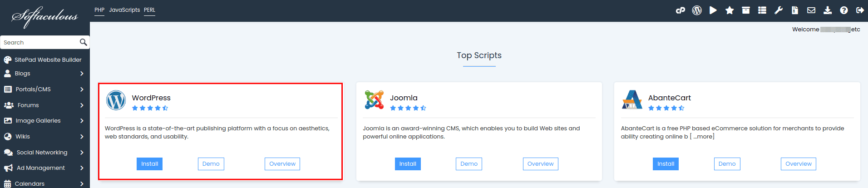Open WordPress manager icon in top bar

pyautogui.click(x=697, y=10)
